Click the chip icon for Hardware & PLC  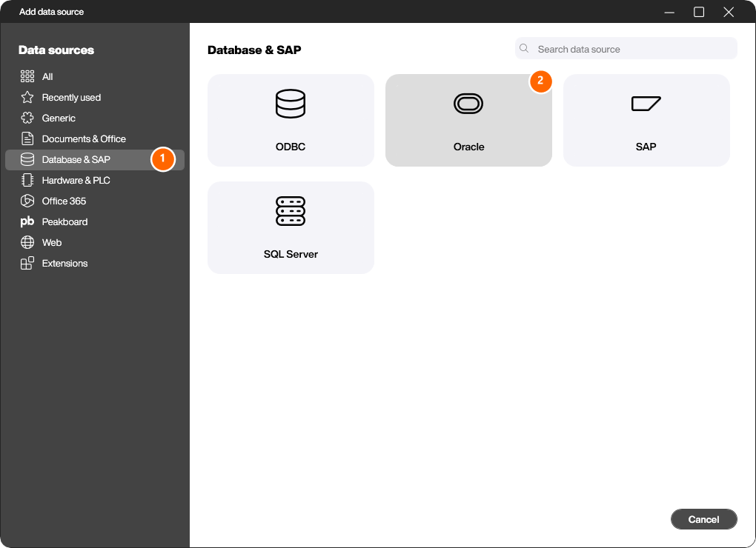click(x=27, y=180)
